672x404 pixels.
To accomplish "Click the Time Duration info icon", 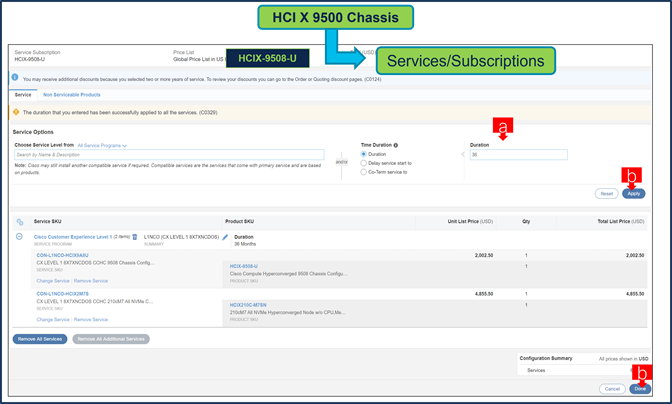I will [x=396, y=145].
